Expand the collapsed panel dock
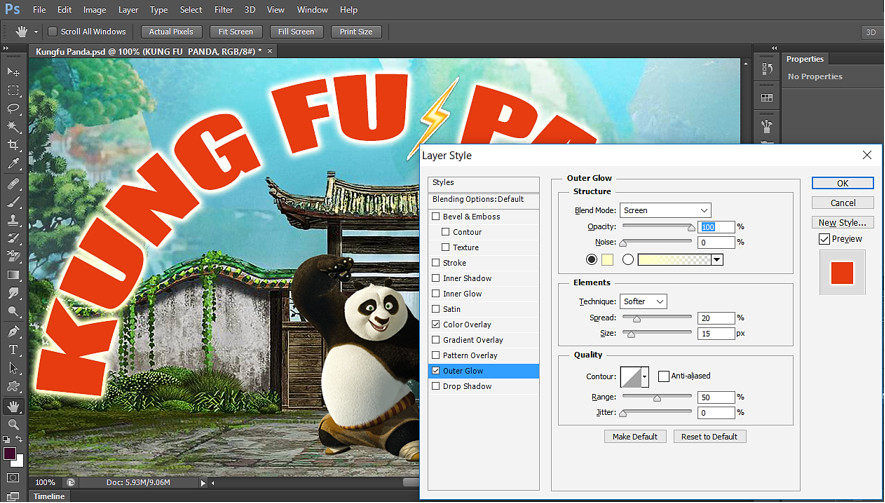885x503 pixels. coord(774,48)
